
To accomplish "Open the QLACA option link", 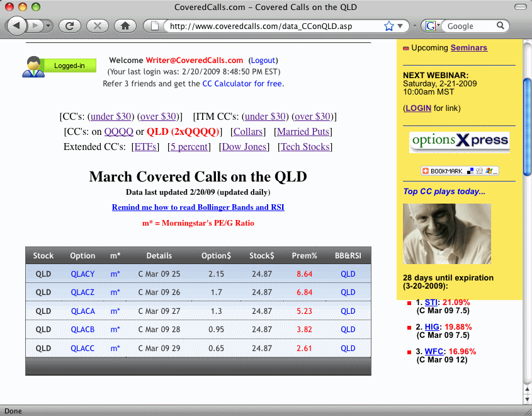I will [x=82, y=311].
